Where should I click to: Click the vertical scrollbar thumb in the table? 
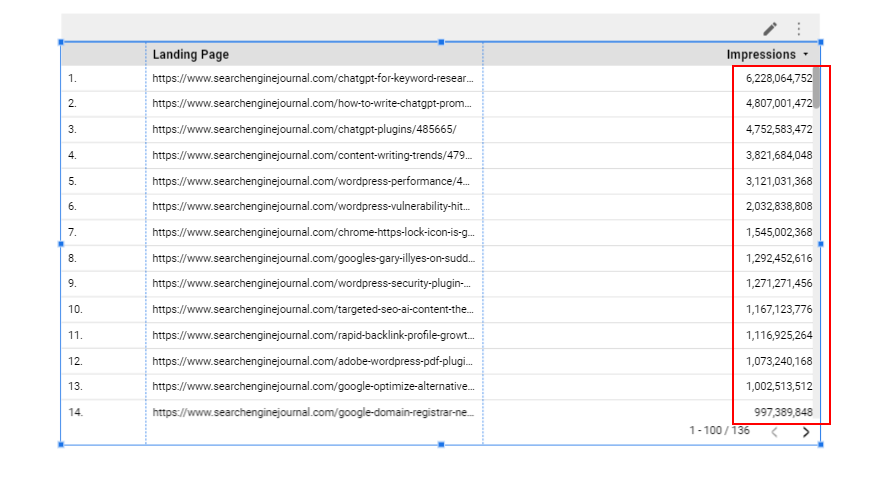[x=816, y=87]
